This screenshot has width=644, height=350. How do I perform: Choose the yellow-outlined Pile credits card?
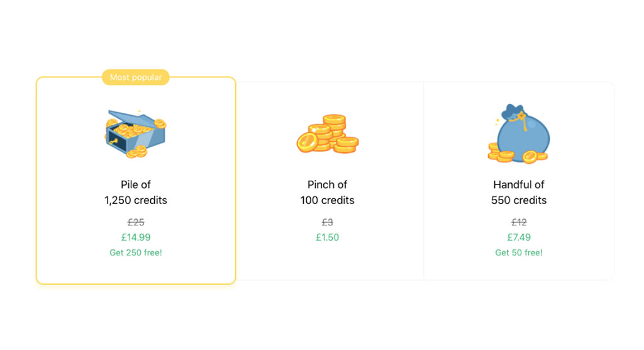pos(136,180)
